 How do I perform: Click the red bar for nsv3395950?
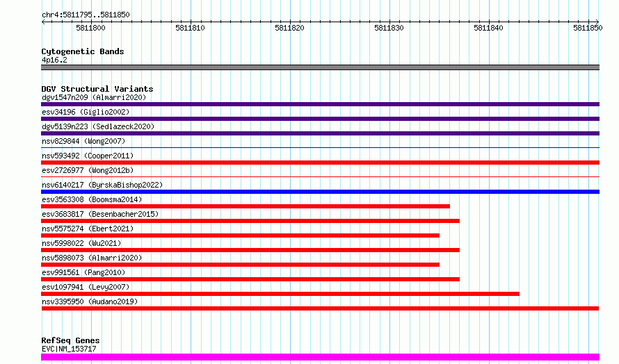(320, 308)
